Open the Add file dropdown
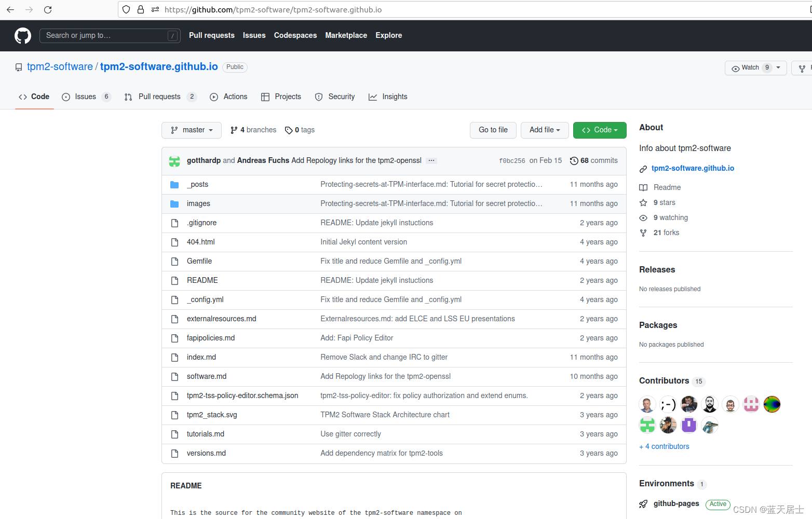 click(x=545, y=130)
